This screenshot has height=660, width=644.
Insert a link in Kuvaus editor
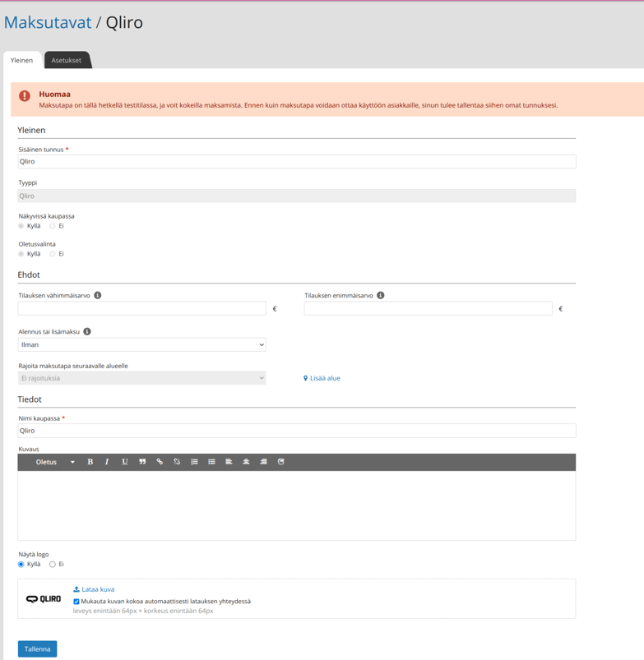tap(160, 462)
